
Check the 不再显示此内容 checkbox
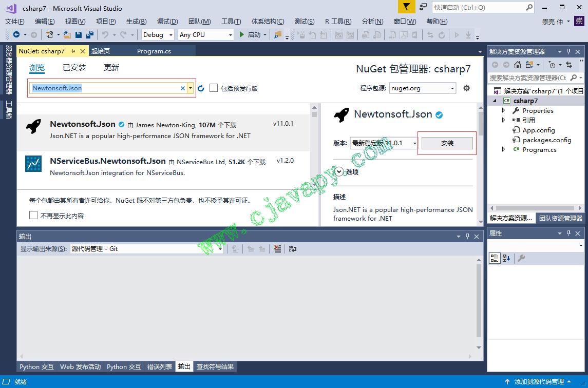coord(33,215)
